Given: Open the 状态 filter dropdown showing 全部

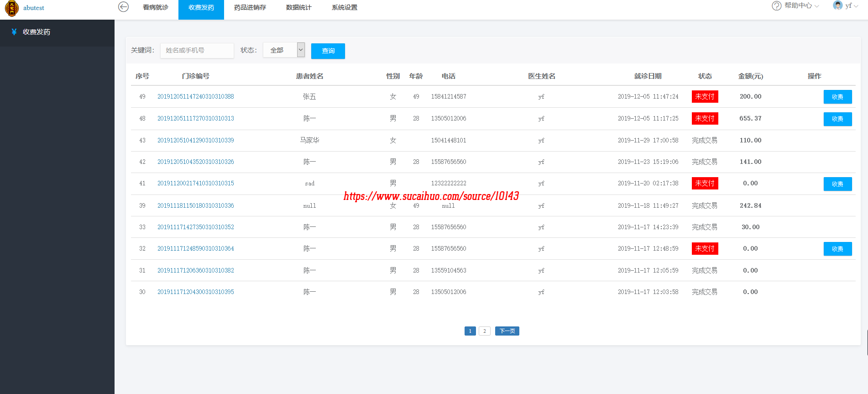Looking at the screenshot, I should (x=283, y=50).
